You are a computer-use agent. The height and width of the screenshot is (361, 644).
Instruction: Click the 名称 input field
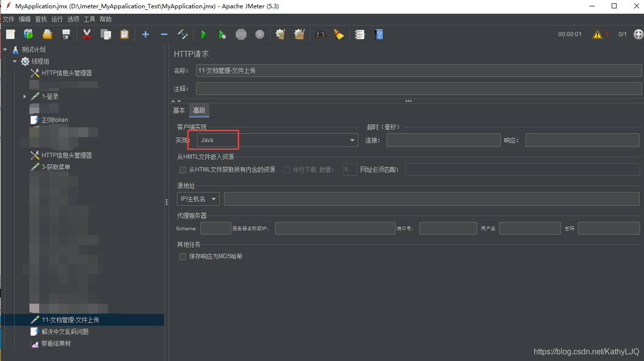(x=419, y=71)
